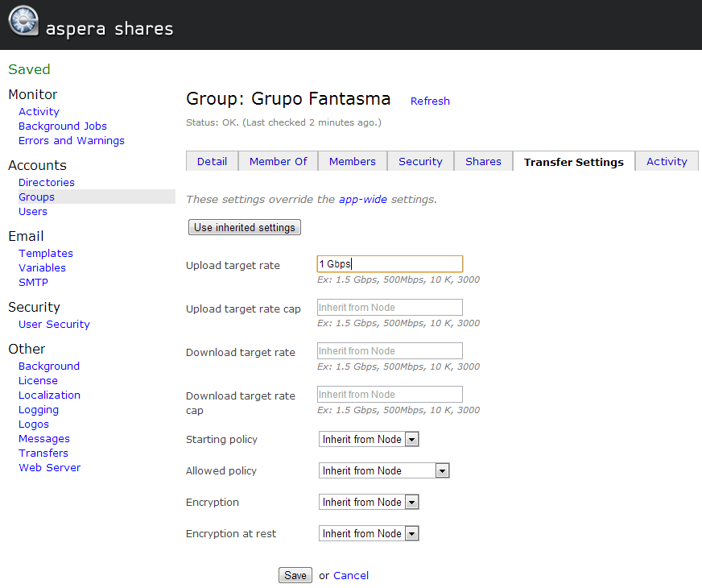Select the Security tab
Image resolution: width=702 pixels, height=588 pixels.
tap(420, 161)
